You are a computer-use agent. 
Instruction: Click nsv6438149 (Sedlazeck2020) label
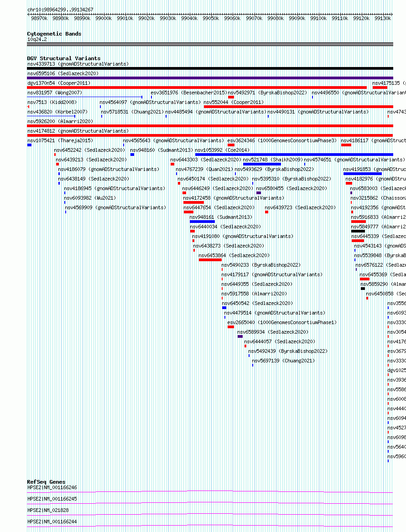pyautogui.click(x=94, y=178)
